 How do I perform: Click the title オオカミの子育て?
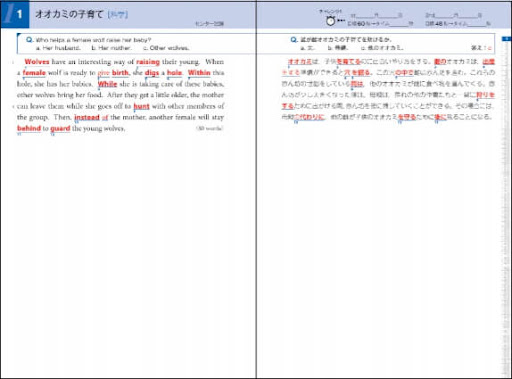click(x=69, y=14)
